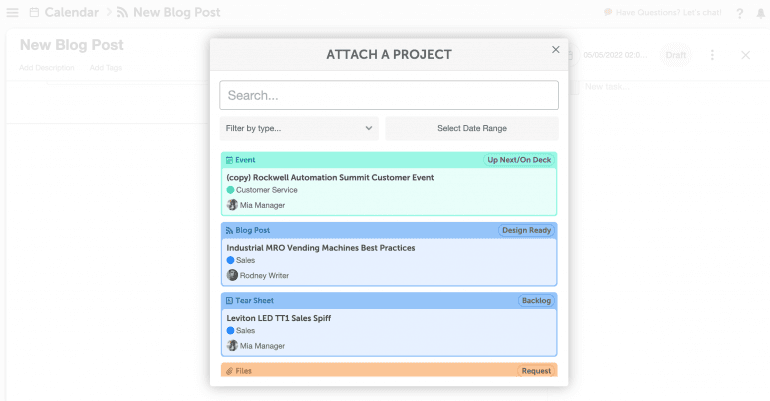
Task: Select the Leviton LED TT1 Sales Spiff project
Action: [x=278, y=318]
